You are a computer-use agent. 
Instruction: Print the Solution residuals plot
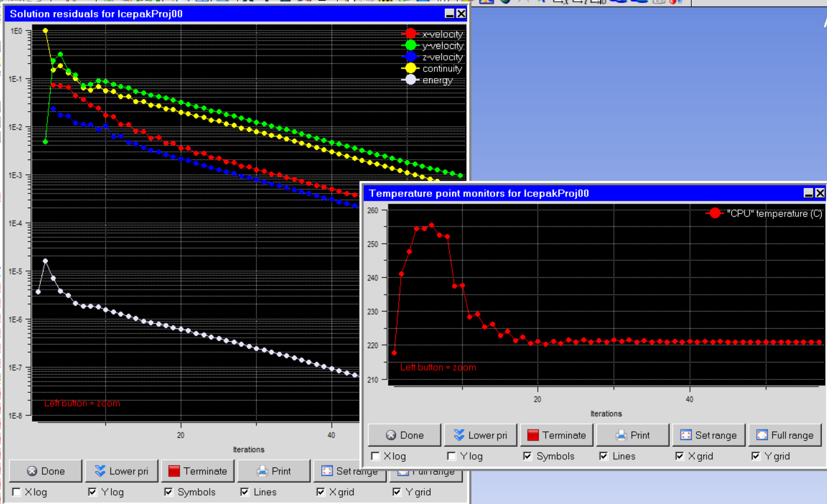click(x=274, y=471)
